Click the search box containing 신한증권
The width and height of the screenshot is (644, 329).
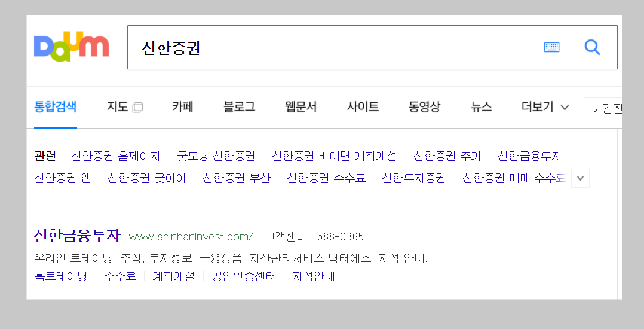tap(372, 47)
